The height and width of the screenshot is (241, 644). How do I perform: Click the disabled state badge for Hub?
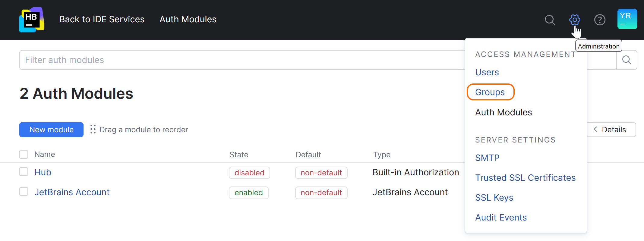tap(249, 173)
